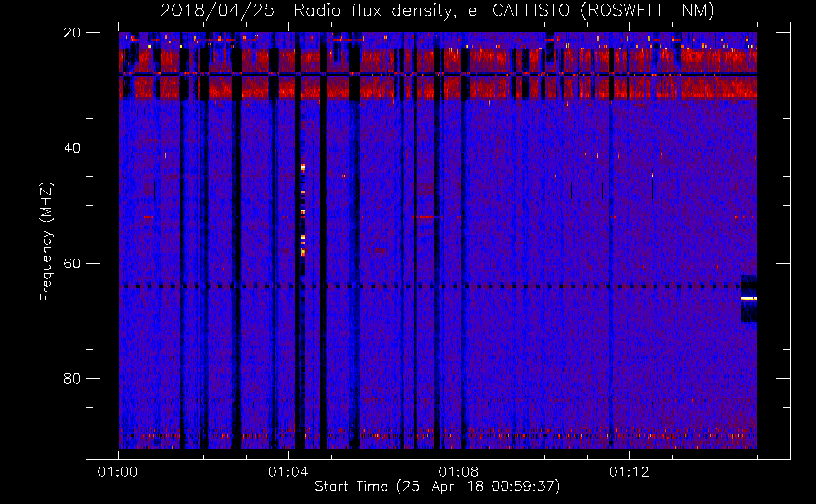Click the 40 MHz frequency tick label

(72, 148)
